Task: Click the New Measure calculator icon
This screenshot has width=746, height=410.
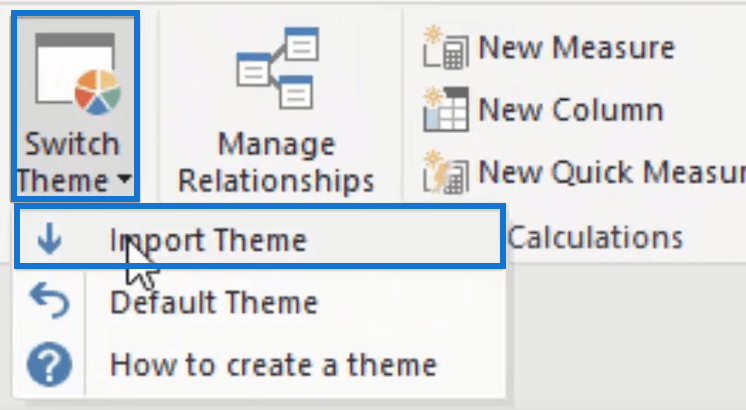Action: (x=445, y=48)
